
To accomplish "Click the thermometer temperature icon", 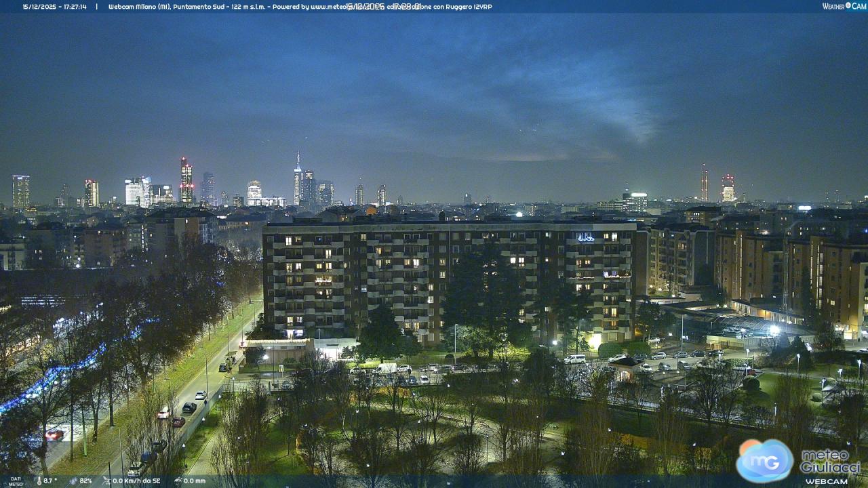I will pyautogui.click(x=38, y=481).
